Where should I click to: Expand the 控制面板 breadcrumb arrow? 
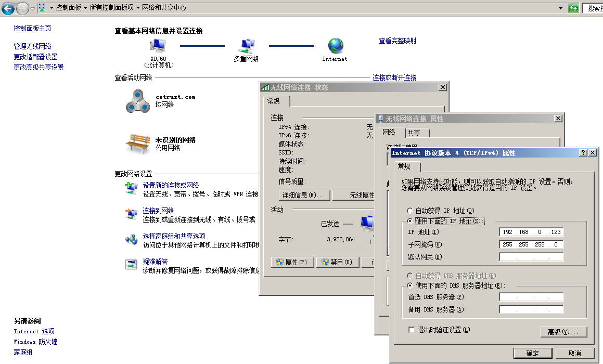tap(85, 8)
